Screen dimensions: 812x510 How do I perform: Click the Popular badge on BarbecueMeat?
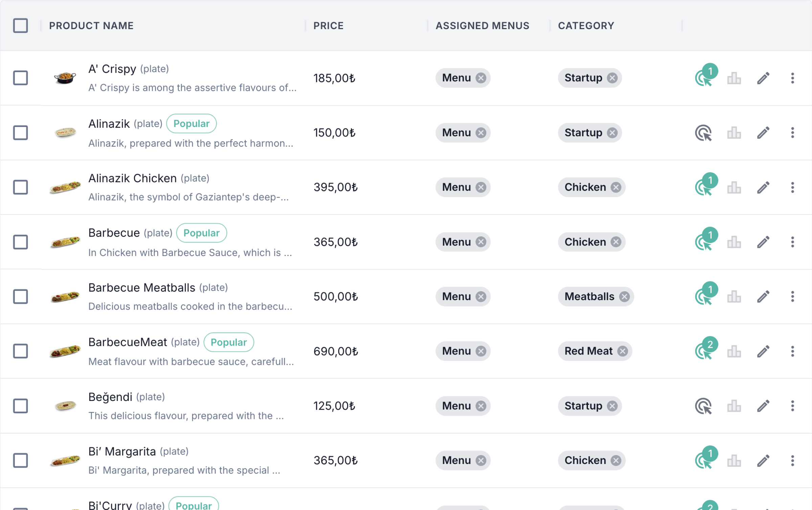click(228, 342)
